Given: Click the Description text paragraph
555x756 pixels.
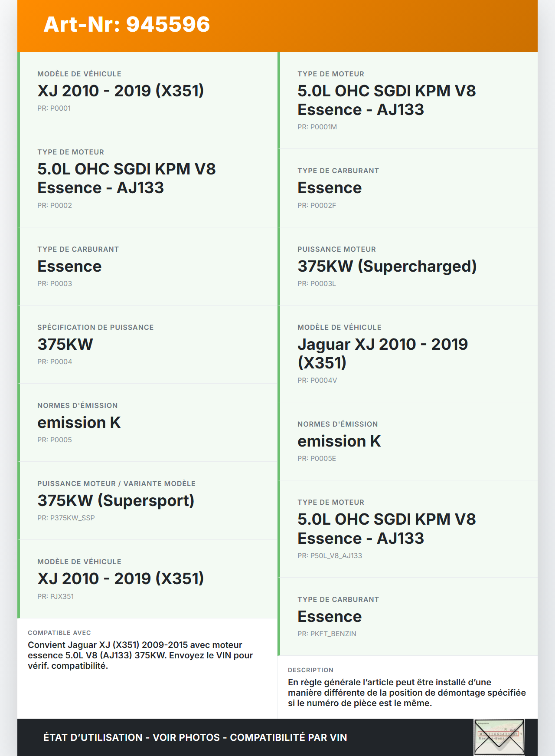Looking at the screenshot, I should coord(407,692).
